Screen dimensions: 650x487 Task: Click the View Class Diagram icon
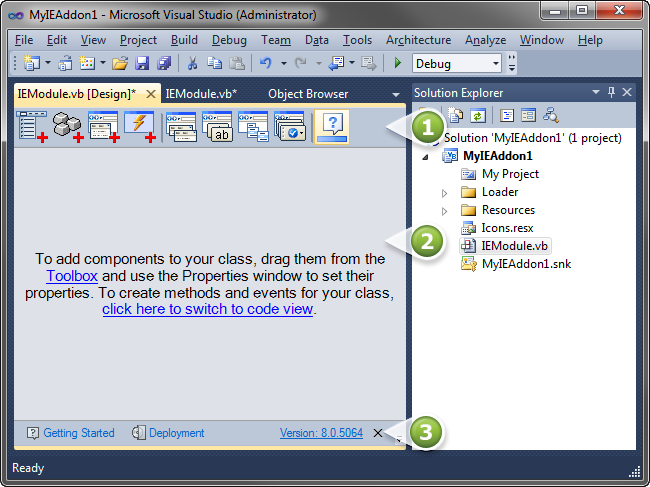pos(551,115)
